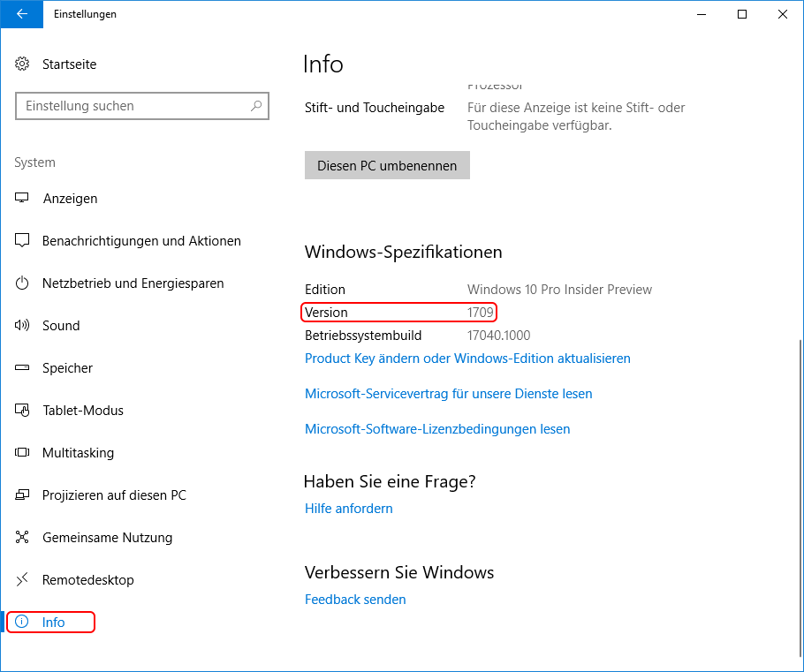Click Feedback senden link

coord(355,600)
